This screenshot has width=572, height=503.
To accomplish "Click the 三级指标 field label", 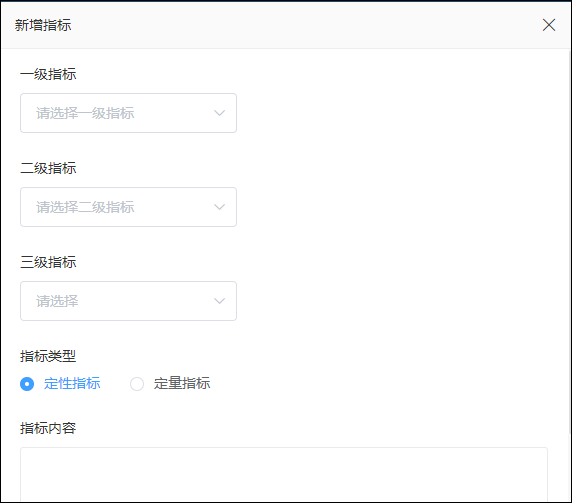I will (x=48, y=262).
